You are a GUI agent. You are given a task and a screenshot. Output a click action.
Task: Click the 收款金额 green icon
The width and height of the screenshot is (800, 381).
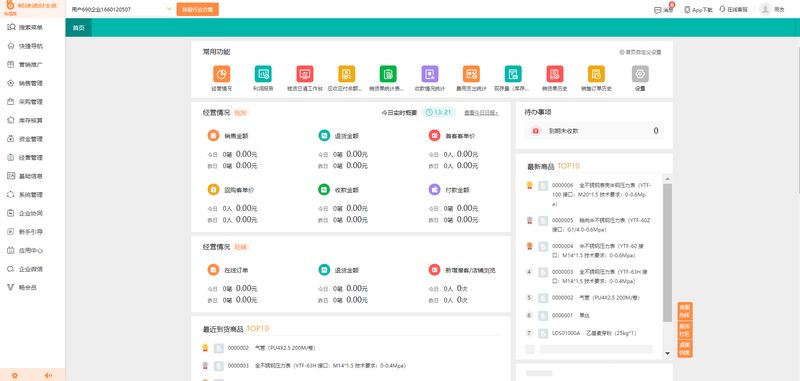pos(324,189)
